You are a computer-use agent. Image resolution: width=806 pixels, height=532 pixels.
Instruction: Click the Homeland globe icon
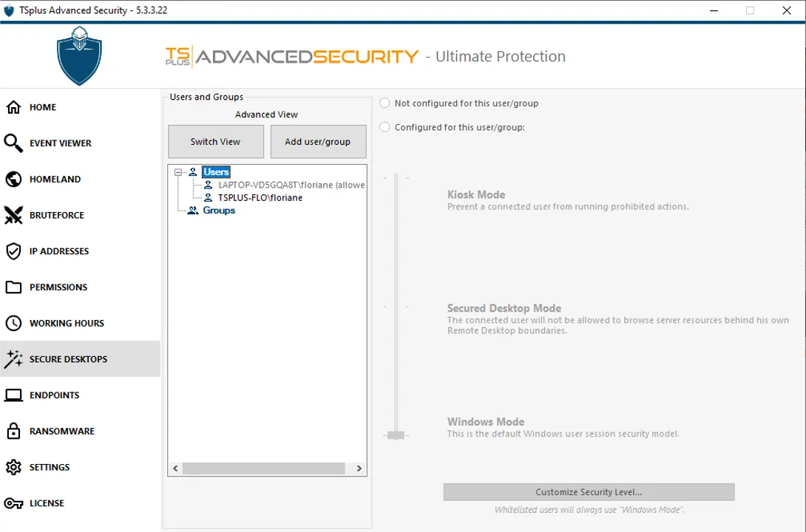[13, 180]
